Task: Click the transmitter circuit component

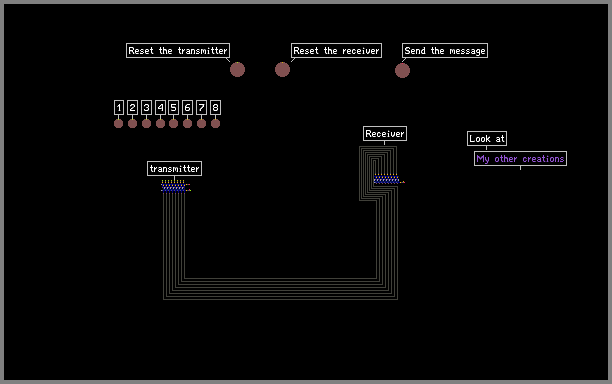Action: (x=176, y=186)
